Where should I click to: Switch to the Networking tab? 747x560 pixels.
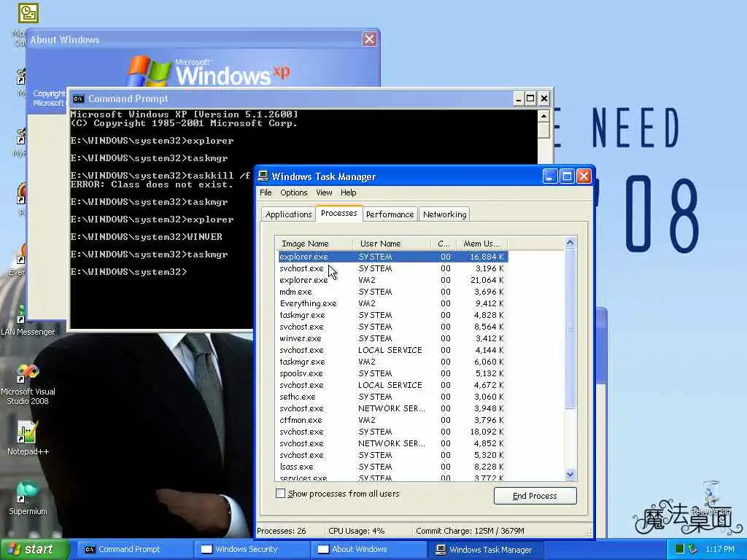(x=444, y=214)
